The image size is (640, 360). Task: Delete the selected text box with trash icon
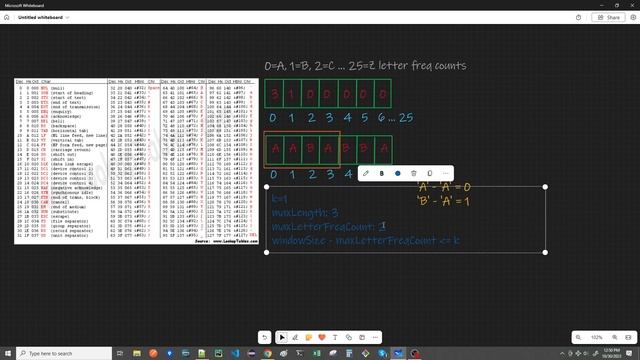(413, 173)
